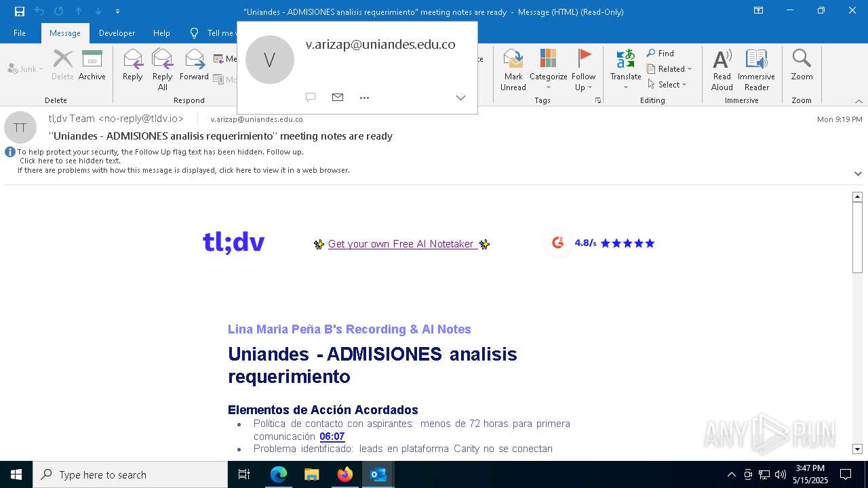Mark the message as Unread
Viewport: 868px width, 488px height.
coord(513,70)
